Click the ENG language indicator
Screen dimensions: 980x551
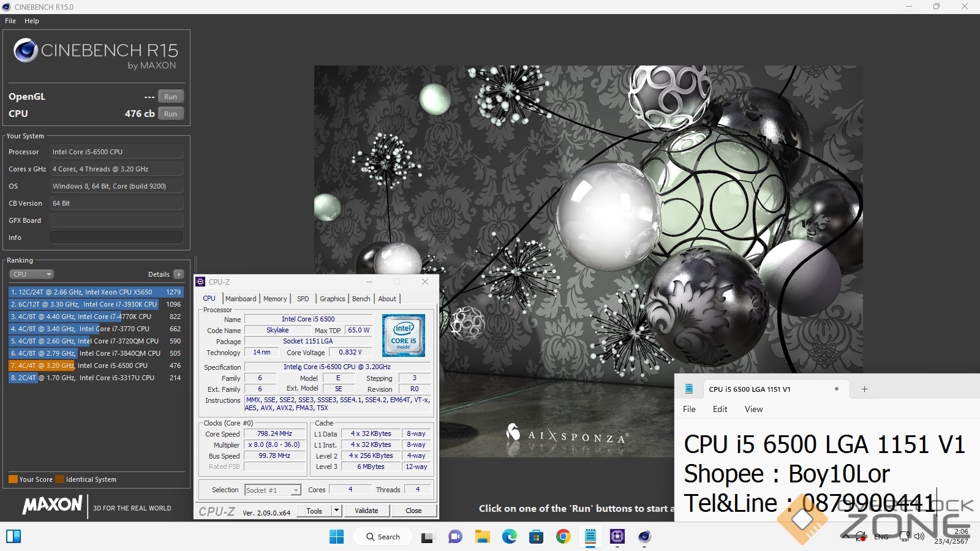(881, 537)
